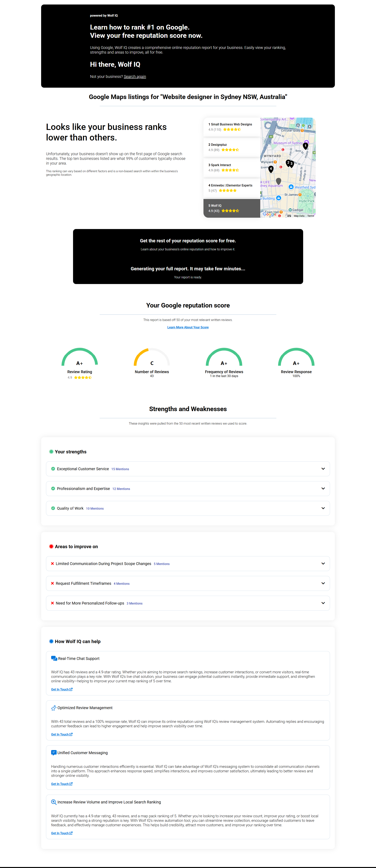Open Learn More About Your Score link
The width and height of the screenshot is (376, 868).
click(188, 327)
